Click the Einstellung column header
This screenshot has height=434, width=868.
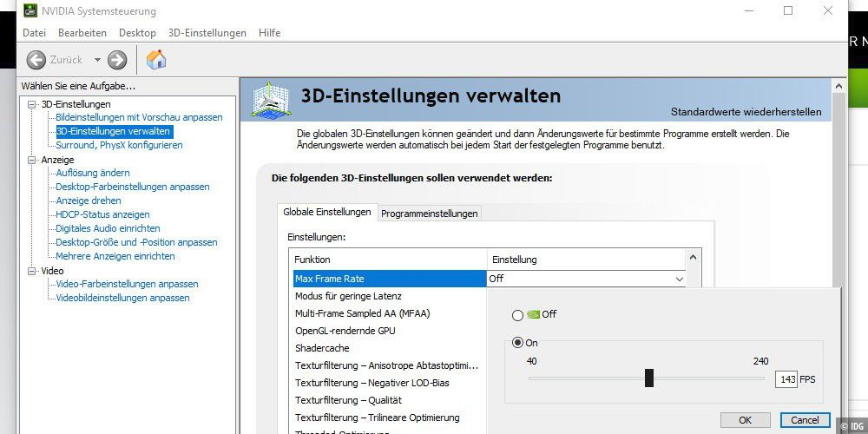[x=587, y=260]
